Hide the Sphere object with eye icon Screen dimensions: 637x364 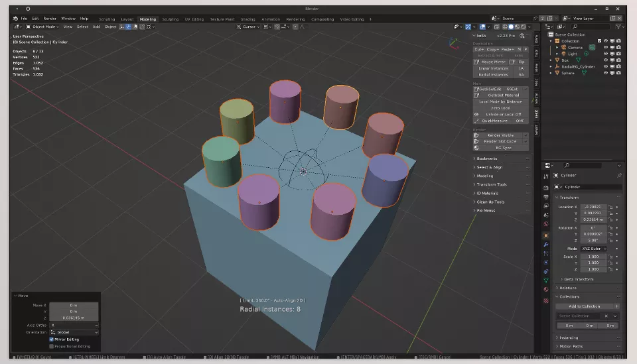point(605,73)
